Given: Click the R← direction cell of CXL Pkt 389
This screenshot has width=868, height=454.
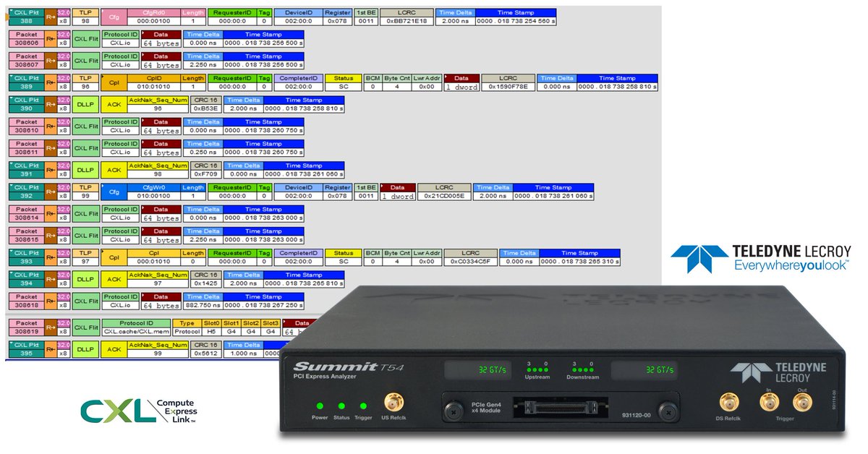Looking at the screenshot, I should click(x=51, y=82).
